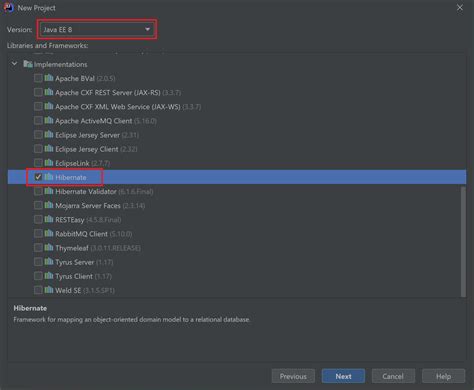
Task: Select the Mojarra Server Faces text label
Action: [88, 206]
